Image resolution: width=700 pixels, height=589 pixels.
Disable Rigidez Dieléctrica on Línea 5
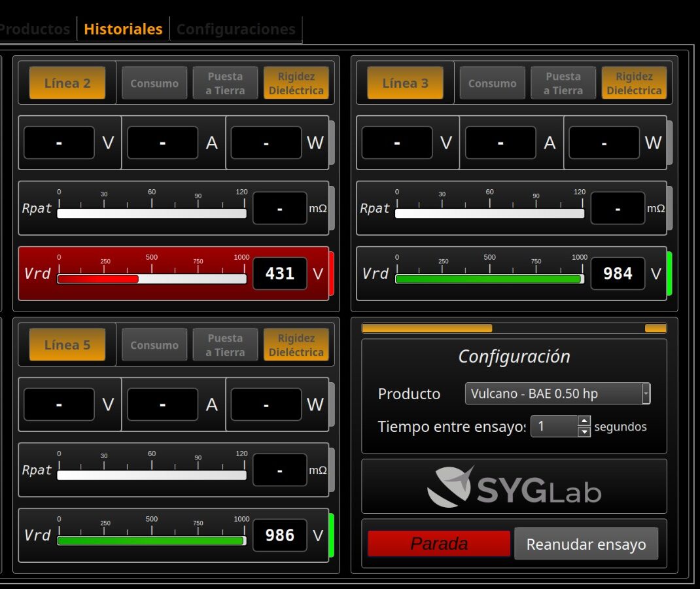coord(296,345)
